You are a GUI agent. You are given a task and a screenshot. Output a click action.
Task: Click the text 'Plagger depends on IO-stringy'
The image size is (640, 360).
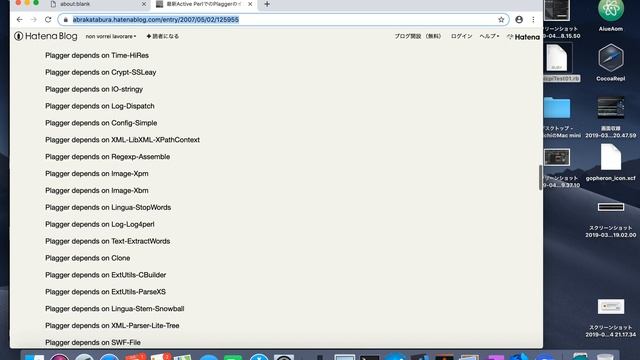point(94,89)
